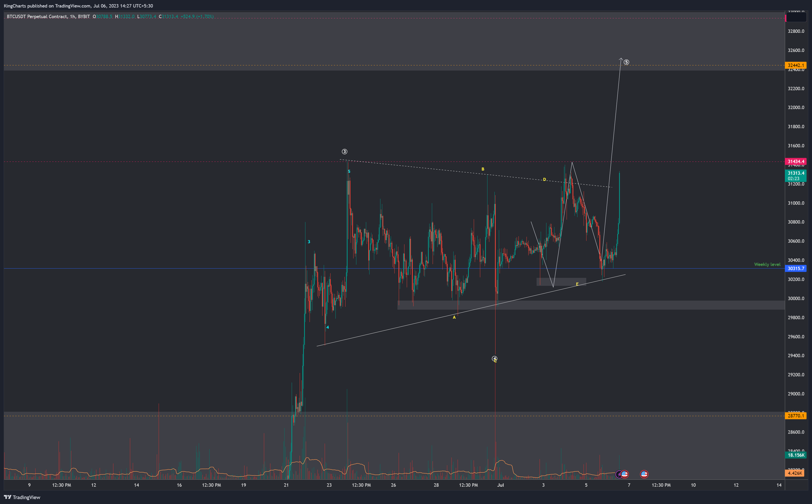Click the circled wave 4 label
Viewport: 812px width, 504px height.
point(494,359)
